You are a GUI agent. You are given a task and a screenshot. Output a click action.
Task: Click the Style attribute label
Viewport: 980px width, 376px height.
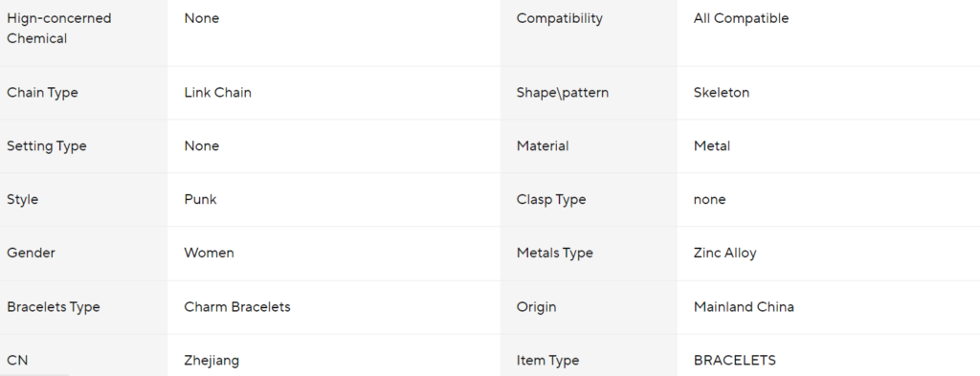click(23, 200)
